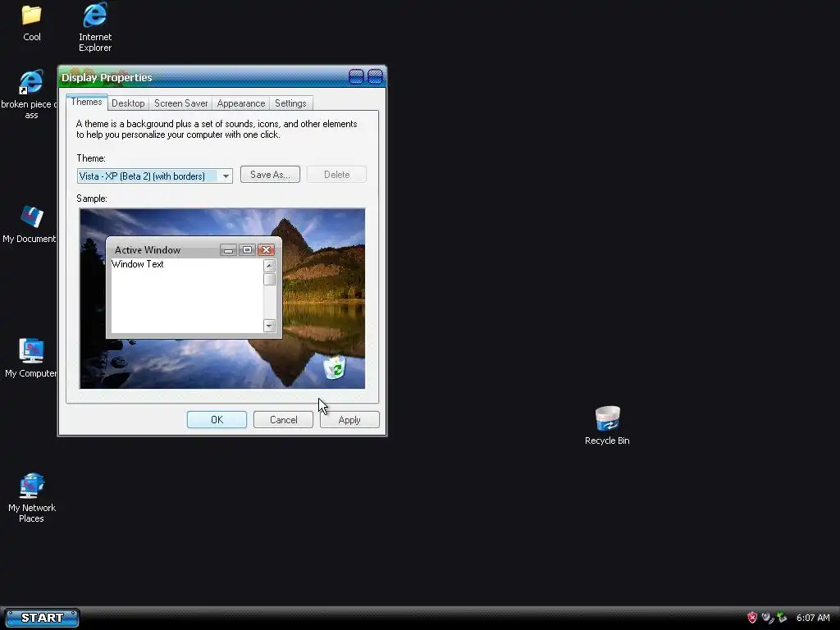Open the START menu
840x630 pixels.
point(42,618)
